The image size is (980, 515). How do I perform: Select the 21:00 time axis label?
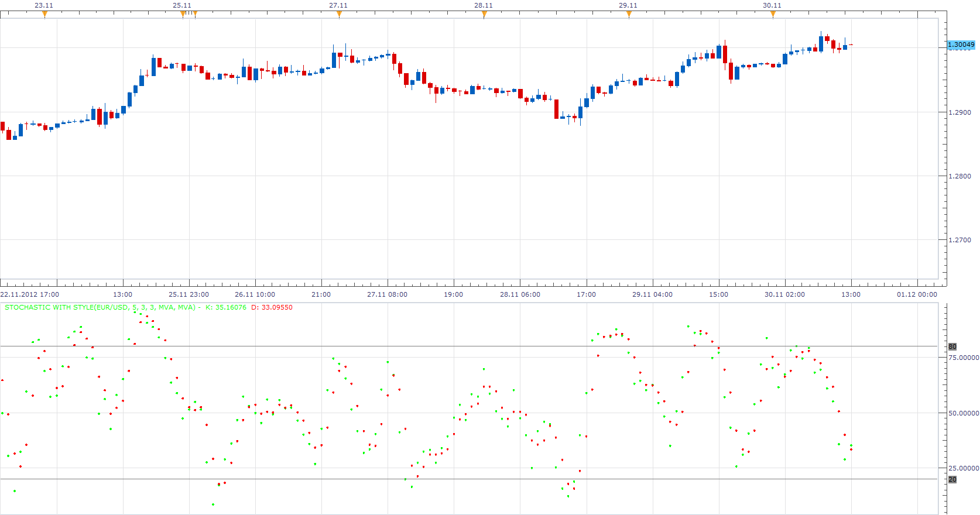pos(321,294)
